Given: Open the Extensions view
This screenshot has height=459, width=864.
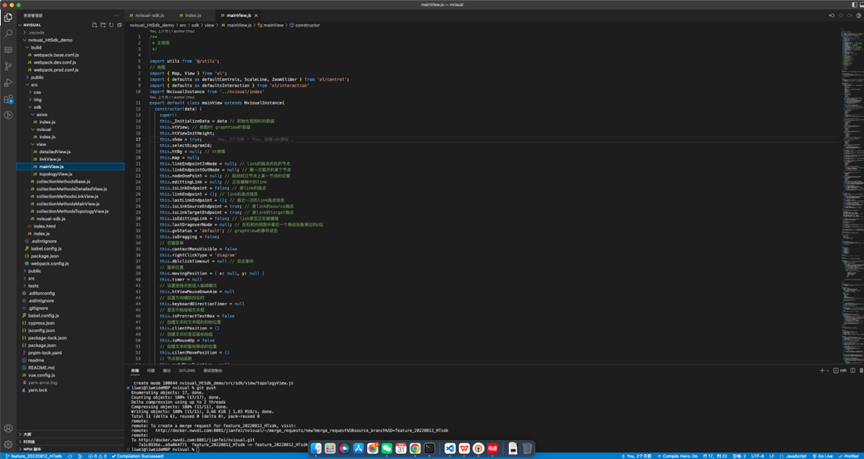Looking at the screenshot, I should [8, 100].
